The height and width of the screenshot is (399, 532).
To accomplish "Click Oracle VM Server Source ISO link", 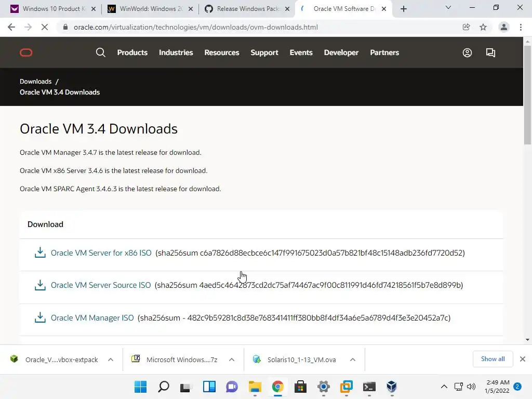I will click(101, 285).
